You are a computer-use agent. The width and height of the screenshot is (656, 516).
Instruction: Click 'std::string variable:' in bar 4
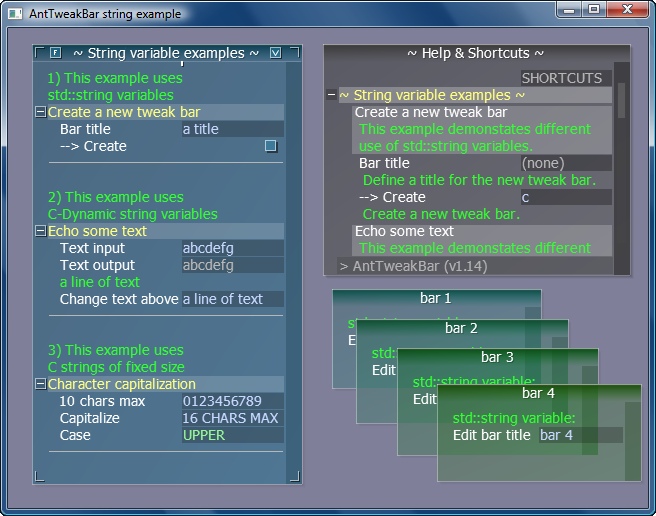click(x=514, y=418)
